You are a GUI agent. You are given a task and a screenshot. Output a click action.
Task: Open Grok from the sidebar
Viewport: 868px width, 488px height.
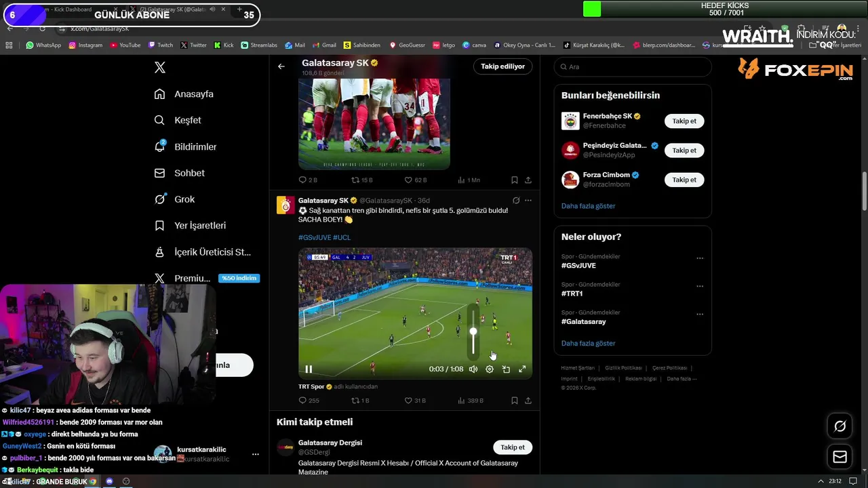click(174, 199)
